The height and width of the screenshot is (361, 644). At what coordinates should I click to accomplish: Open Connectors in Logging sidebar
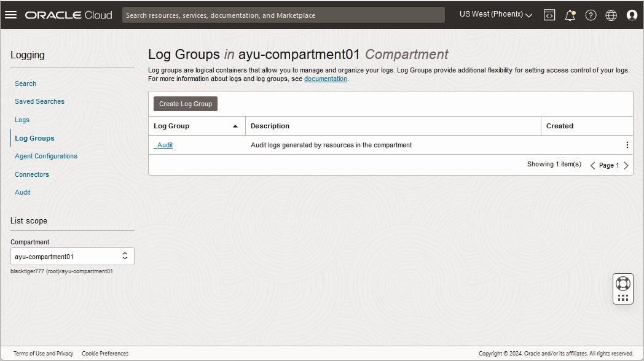click(32, 174)
